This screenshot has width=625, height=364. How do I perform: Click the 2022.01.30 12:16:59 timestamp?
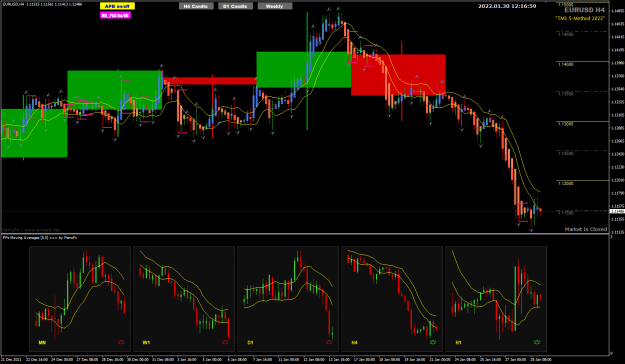[x=507, y=6]
